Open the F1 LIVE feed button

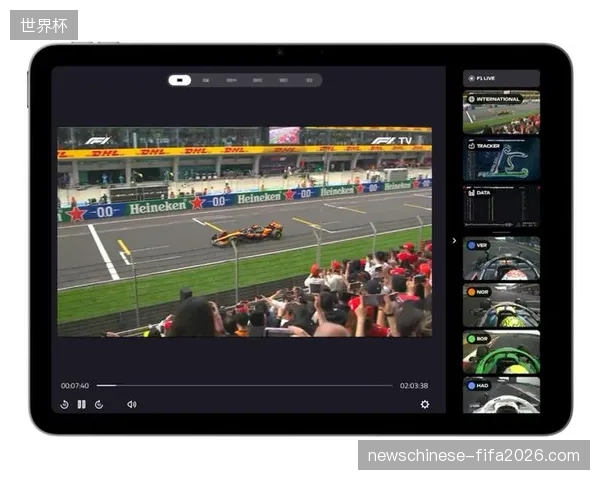pyautogui.click(x=501, y=78)
